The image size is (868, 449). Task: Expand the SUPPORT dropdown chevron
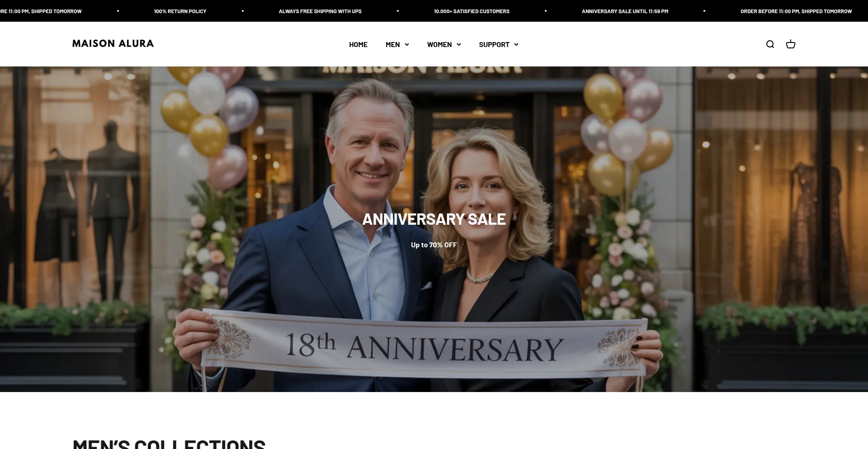click(x=516, y=44)
